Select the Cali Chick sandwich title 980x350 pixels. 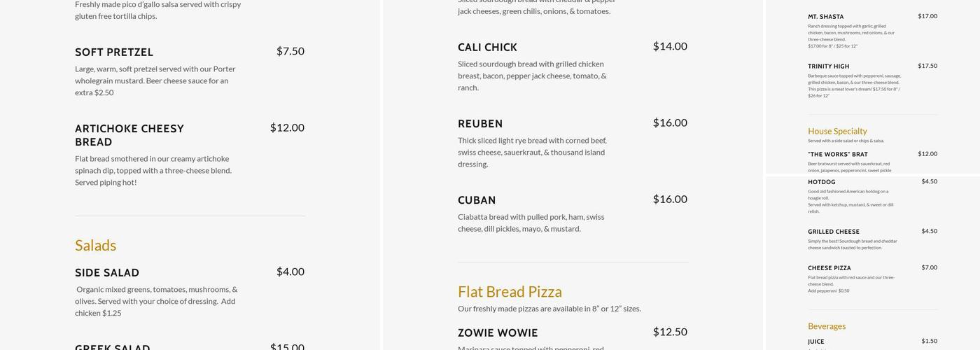coord(487,47)
